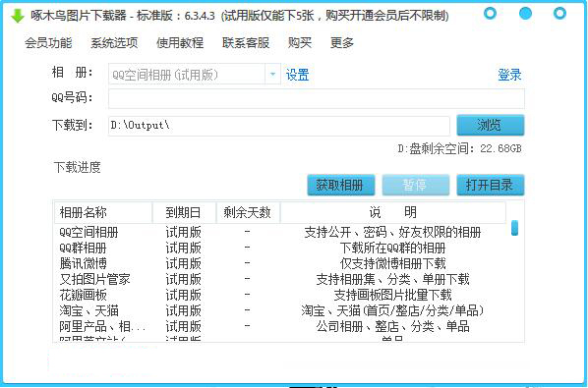This screenshot has width=588, height=388.
Task: Click the D:盘剩余空间 22.68GB text
Action: coord(459,149)
